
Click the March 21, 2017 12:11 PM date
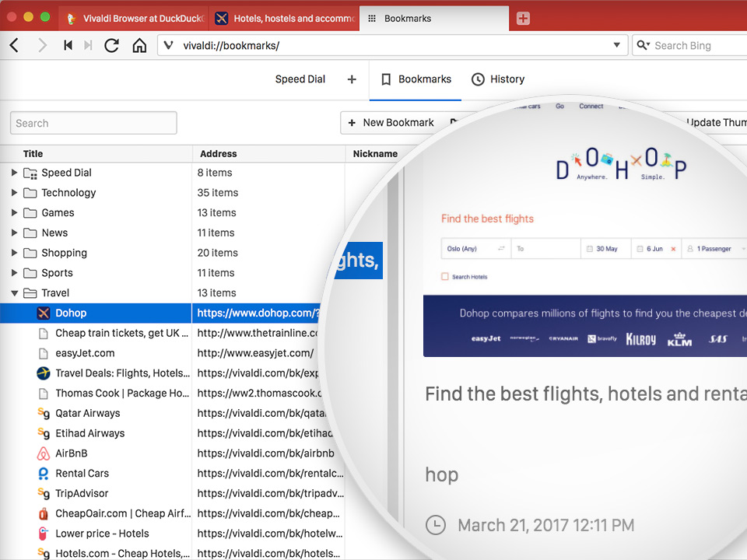pos(546,525)
